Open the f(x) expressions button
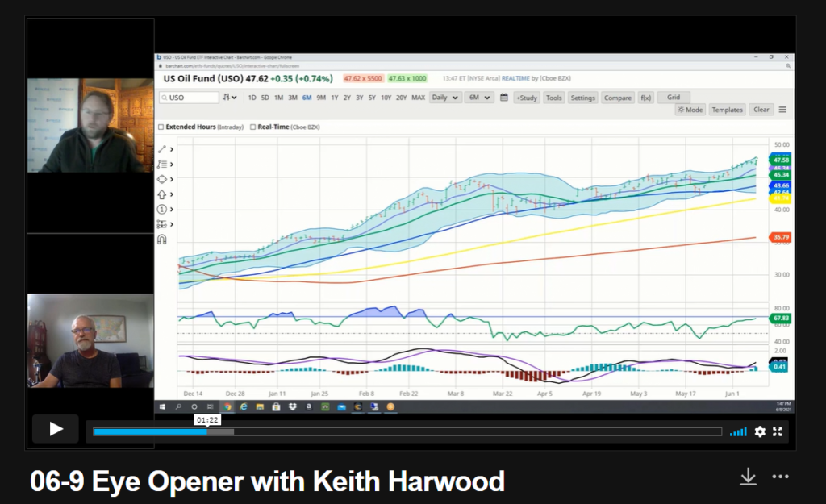The image size is (826, 504). 646,98
